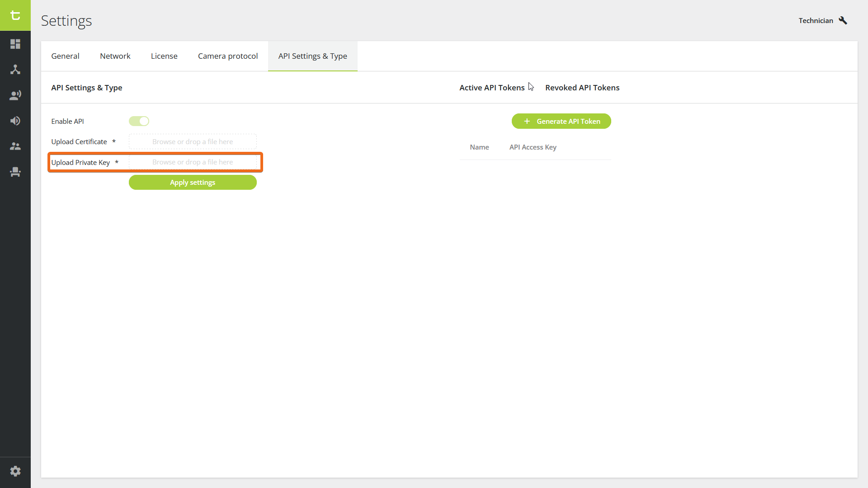Open the network topology sidebar icon
Image resolution: width=868 pixels, height=488 pixels.
[x=15, y=70]
